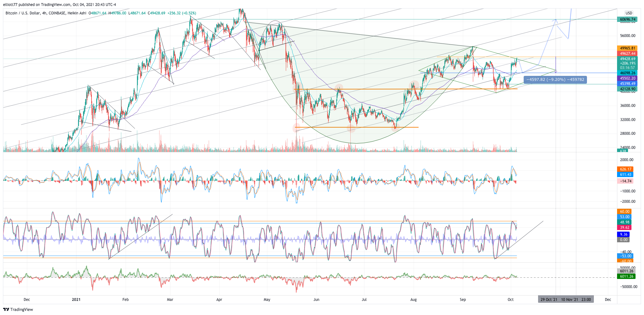Click the green 48.98 oscillator value label

[x=624, y=222]
